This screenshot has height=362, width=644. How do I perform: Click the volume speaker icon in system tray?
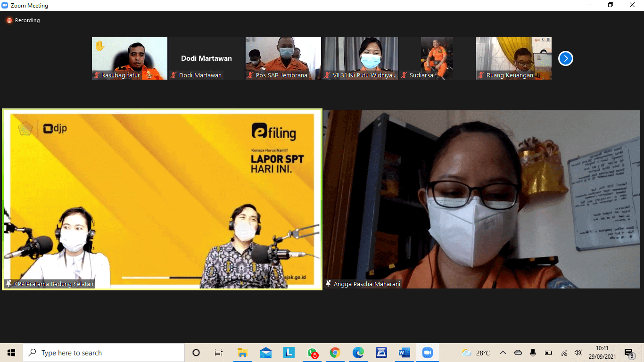tap(578, 353)
